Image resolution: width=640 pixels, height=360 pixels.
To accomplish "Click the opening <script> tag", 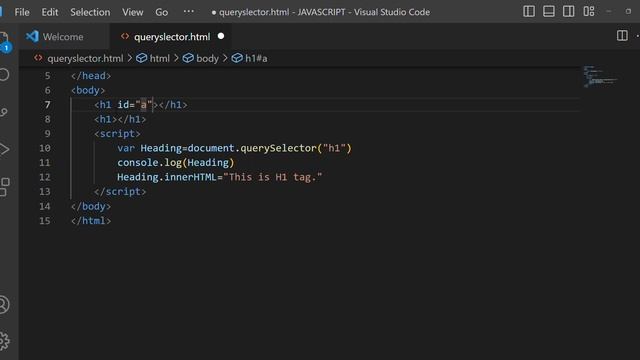I will coord(117,134).
